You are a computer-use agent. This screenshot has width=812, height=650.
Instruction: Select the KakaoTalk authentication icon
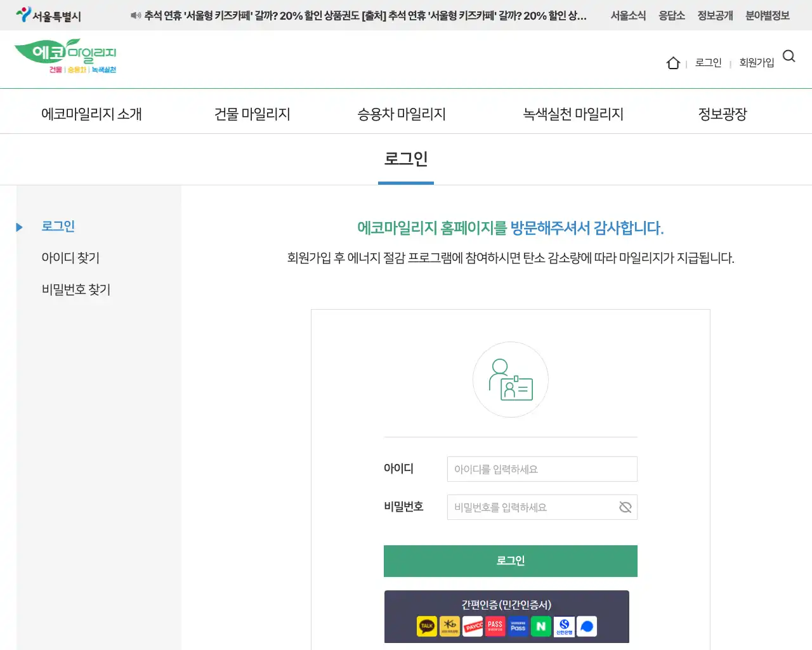[427, 627]
